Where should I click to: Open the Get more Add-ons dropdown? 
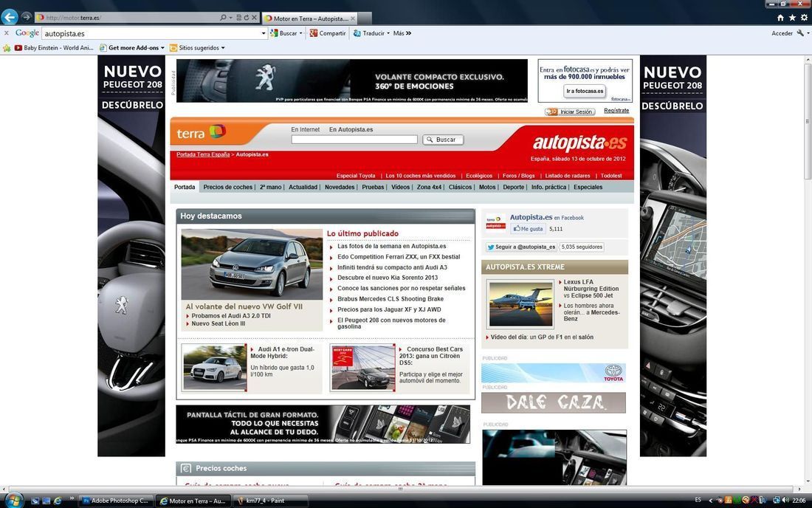[x=162, y=48]
